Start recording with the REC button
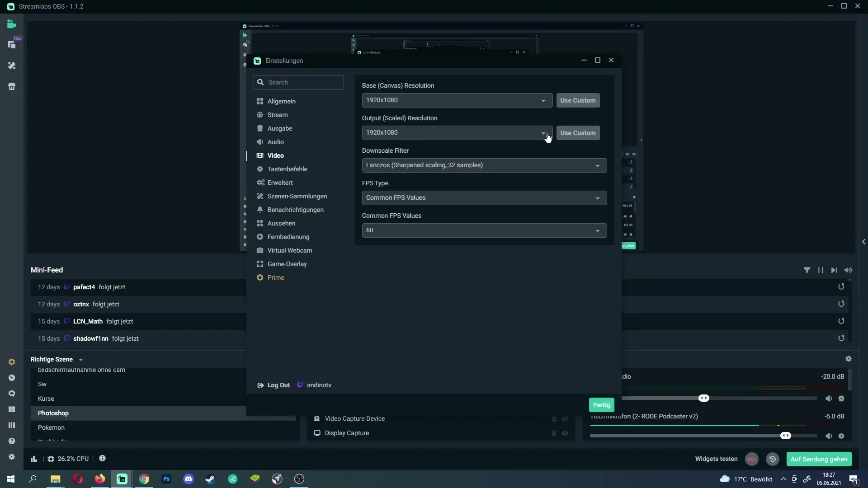Screen dimensions: 868x488 pyautogui.click(x=752, y=459)
